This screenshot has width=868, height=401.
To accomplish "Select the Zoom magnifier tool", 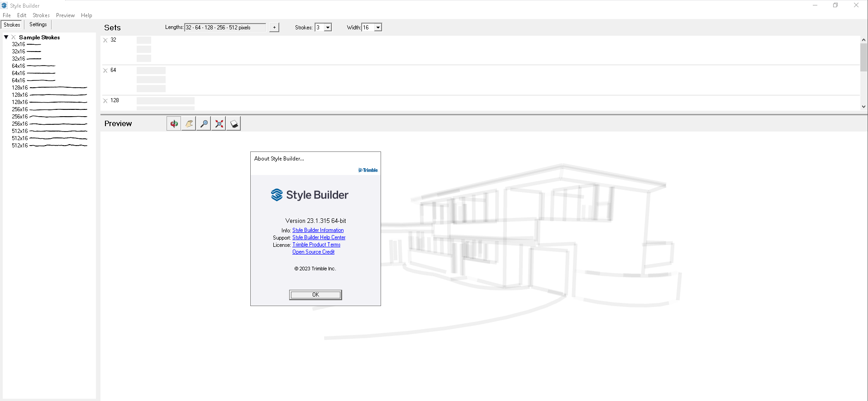I will coord(204,123).
